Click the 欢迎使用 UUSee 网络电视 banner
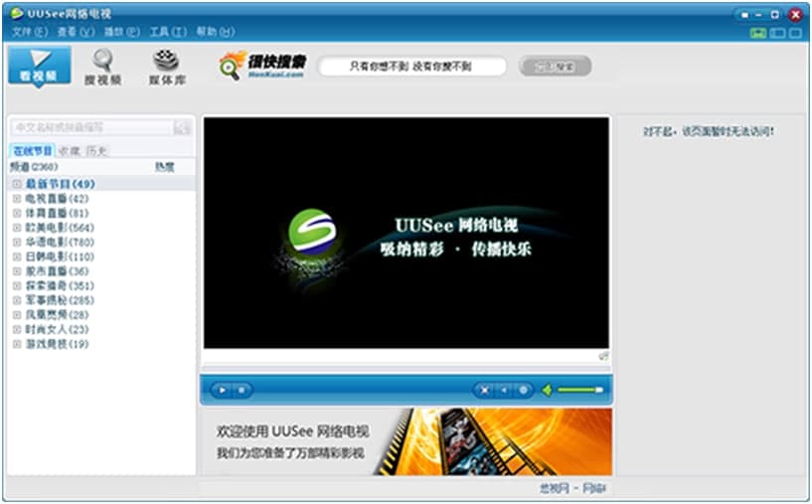812x504 pixels. pyautogui.click(x=407, y=441)
